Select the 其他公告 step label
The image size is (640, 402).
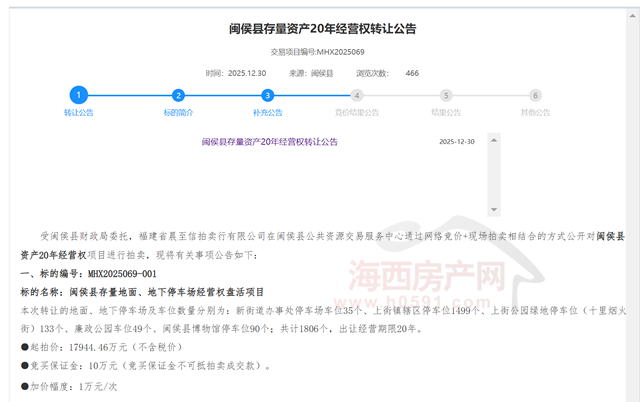[536, 113]
